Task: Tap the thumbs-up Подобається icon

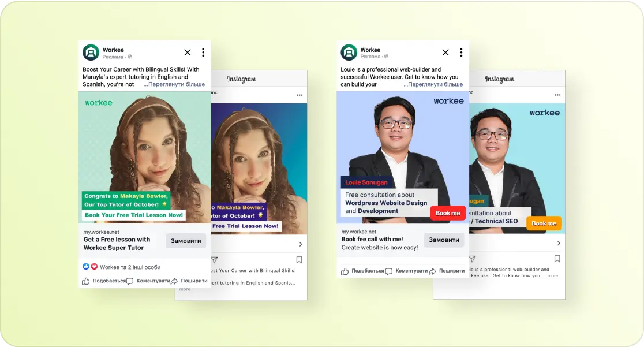Action: [x=86, y=281]
